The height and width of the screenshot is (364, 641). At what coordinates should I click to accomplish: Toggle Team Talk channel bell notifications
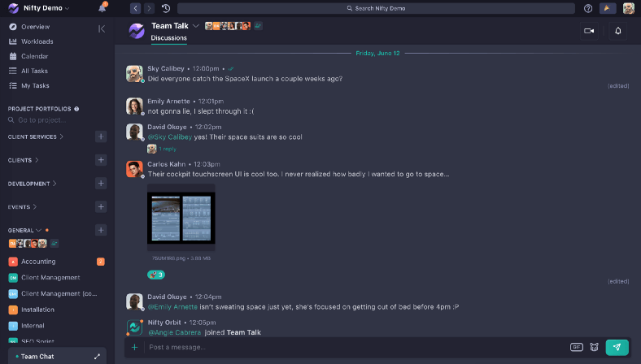click(617, 31)
